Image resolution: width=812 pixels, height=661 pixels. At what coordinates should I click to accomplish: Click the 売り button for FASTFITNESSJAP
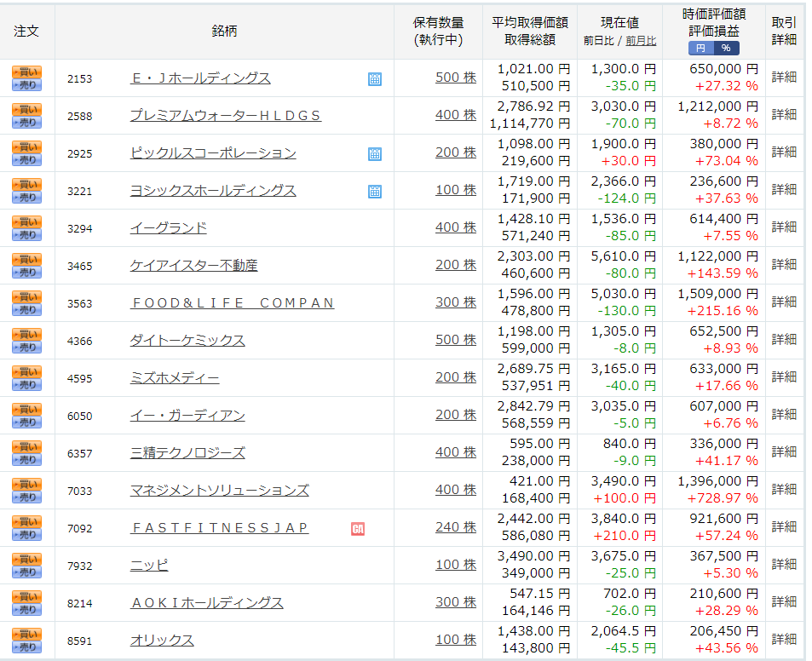coord(27,535)
